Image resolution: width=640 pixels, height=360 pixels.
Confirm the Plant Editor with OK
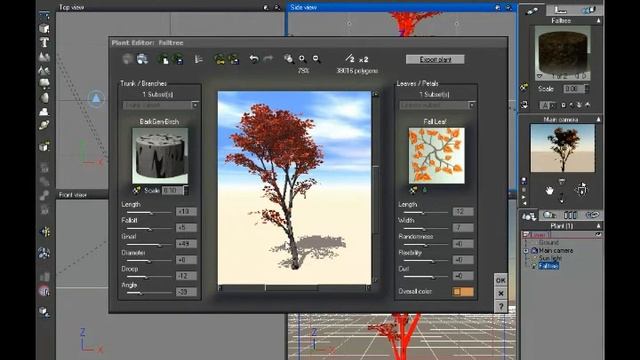(500, 280)
